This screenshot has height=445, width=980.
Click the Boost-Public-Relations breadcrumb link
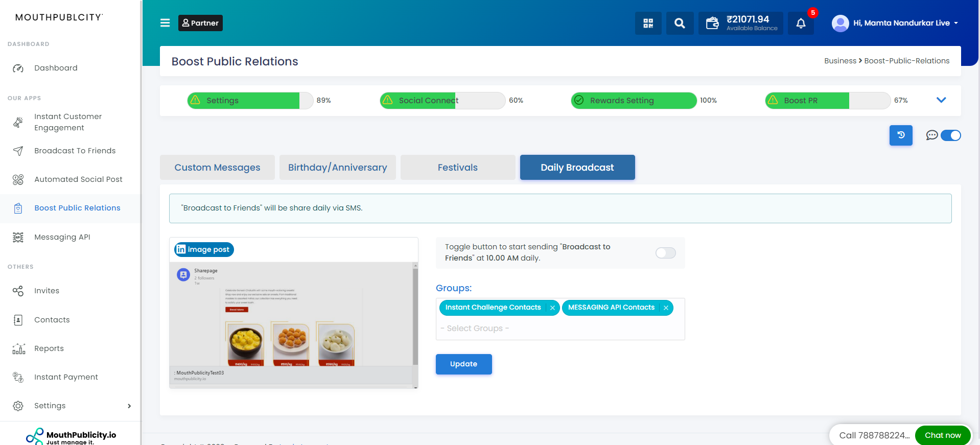(906, 61)
